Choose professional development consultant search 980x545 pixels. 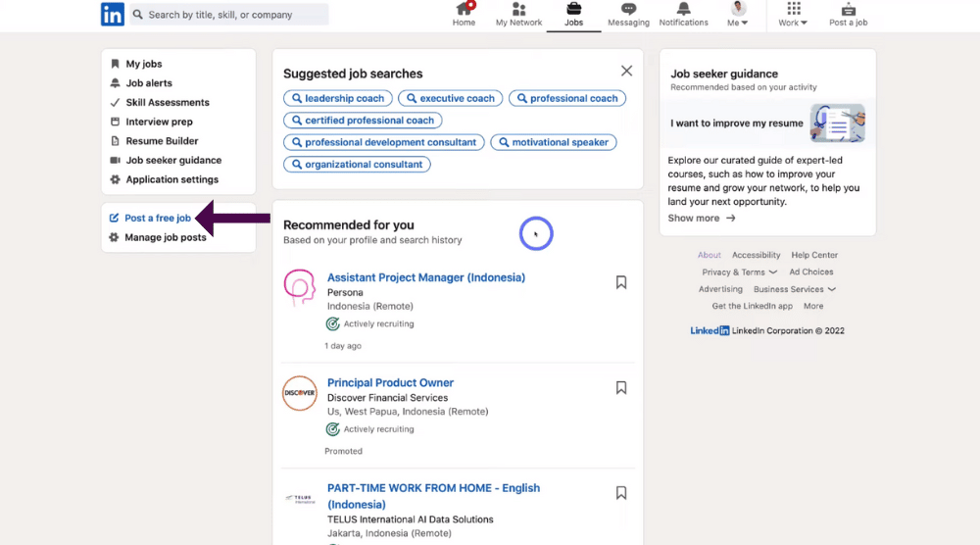pyautogui.click(x=384, y=142)
